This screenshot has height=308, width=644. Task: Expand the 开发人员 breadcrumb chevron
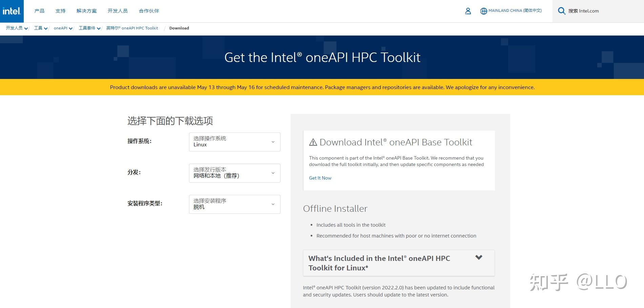point(26,28)
